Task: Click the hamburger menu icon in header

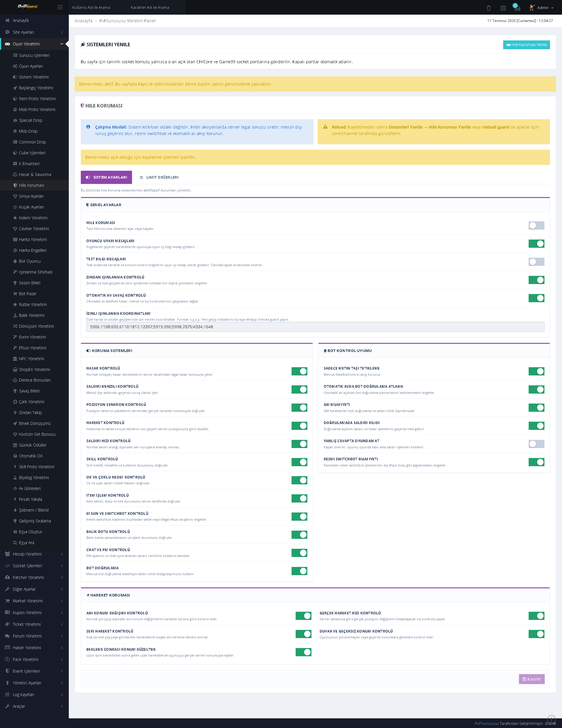Action: coord(60,7)
